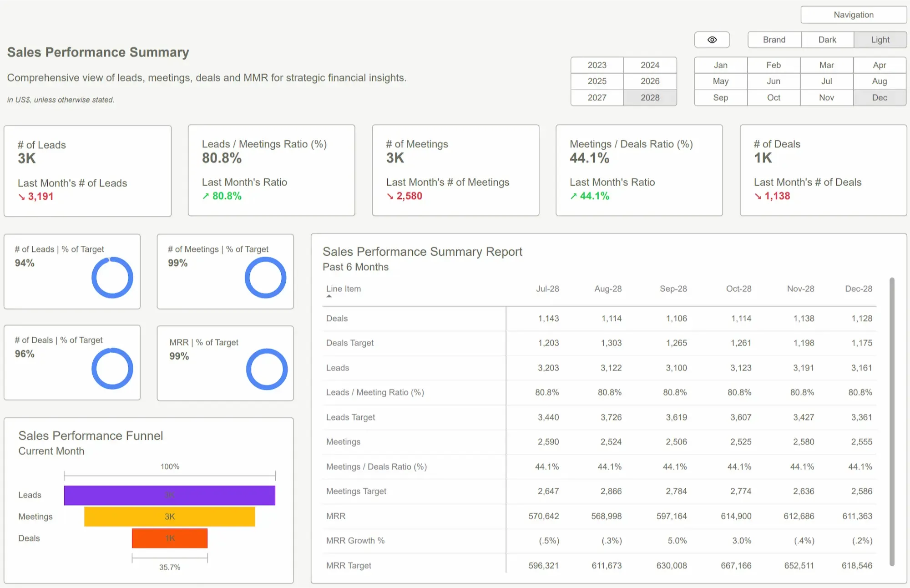Click the # of Leads target donut chart
Screen dimensions: 910x588
[x=112, y=278]
